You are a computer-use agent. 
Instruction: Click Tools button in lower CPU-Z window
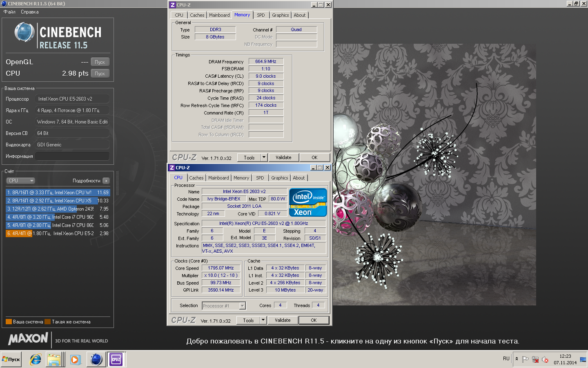point(248,321)
